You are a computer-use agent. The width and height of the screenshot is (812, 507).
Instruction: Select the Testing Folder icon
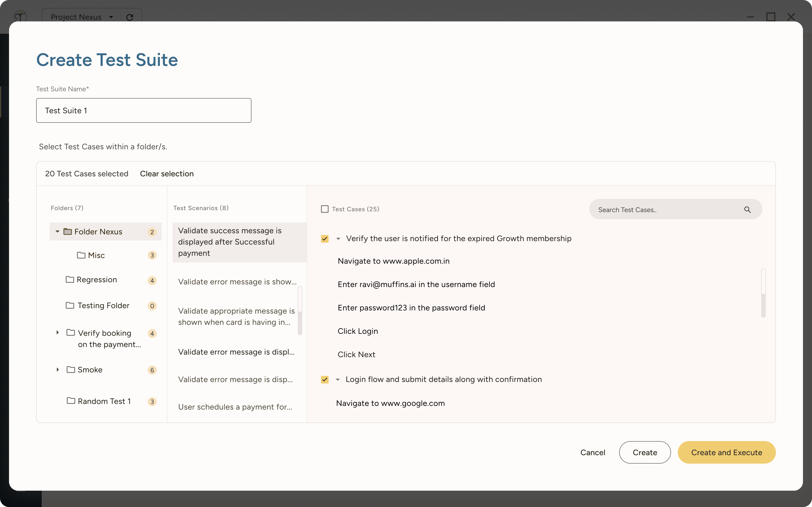70,306
